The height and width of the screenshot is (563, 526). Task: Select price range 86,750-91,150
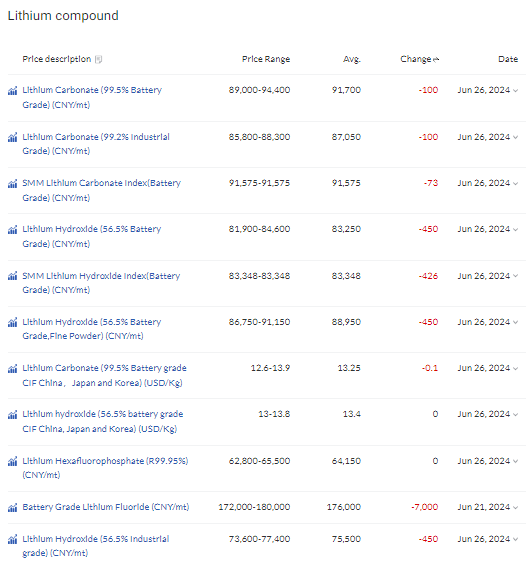(259, 322)
